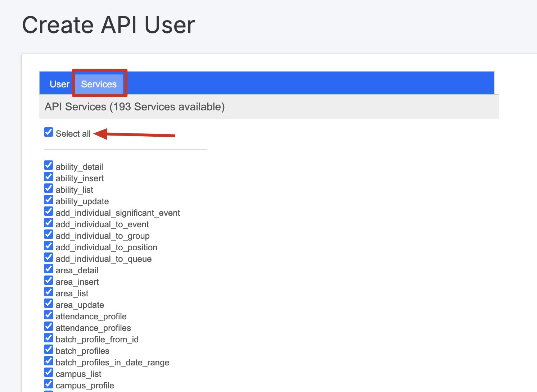This screenshot has height=392, width=537.
Task: Toggle the area_insert checkbox
Action: [49, 281]
